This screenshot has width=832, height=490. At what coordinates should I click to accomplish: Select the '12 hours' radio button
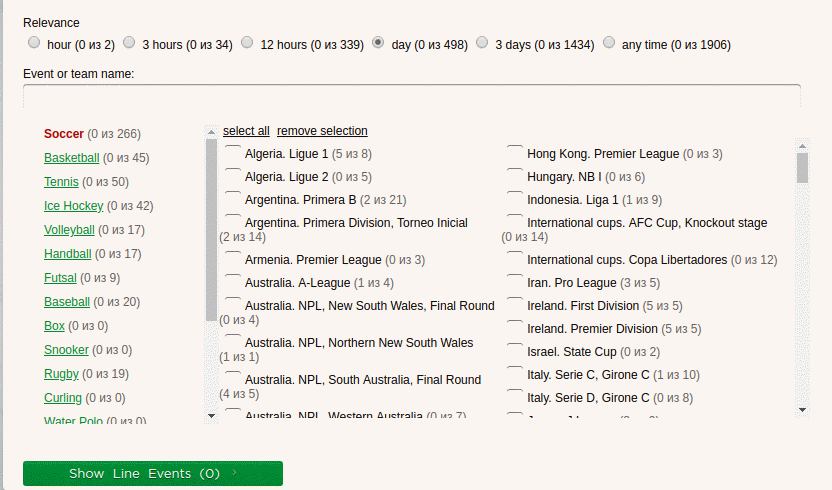[x=248, y=43]
